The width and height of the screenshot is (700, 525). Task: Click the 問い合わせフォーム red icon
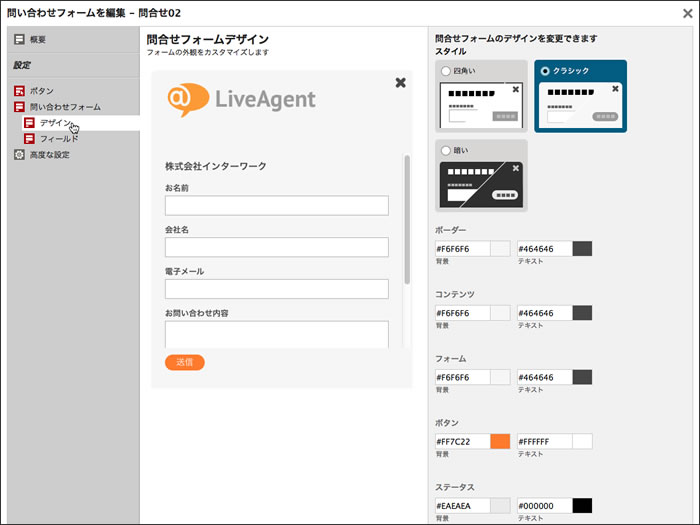point(19,107)
